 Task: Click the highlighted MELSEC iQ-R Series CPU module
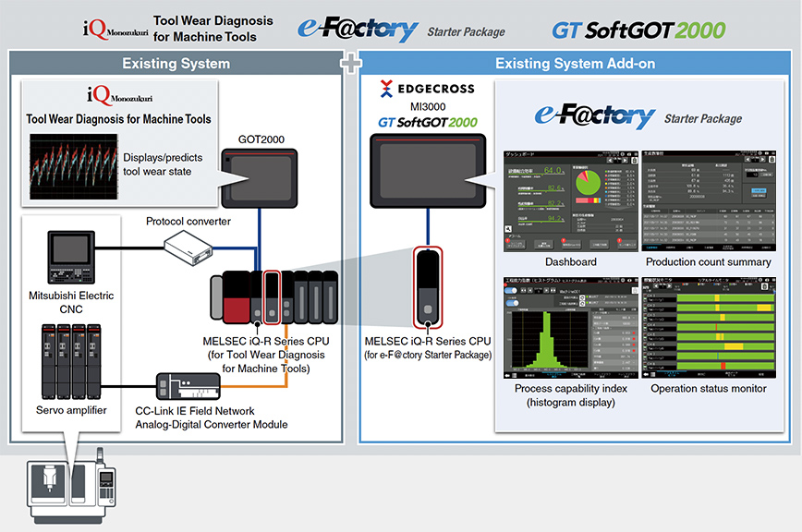[x=273, y=296]
